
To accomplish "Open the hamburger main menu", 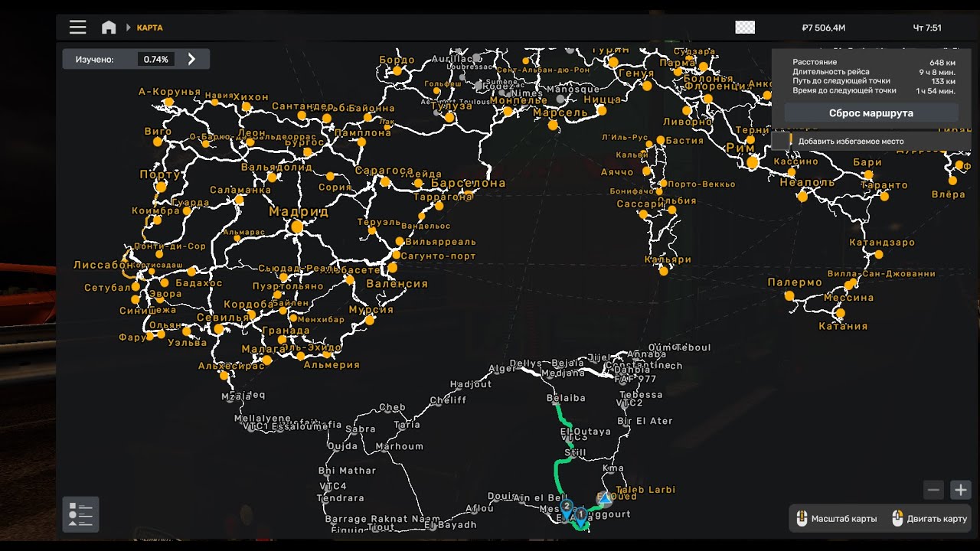I will 77,28.
